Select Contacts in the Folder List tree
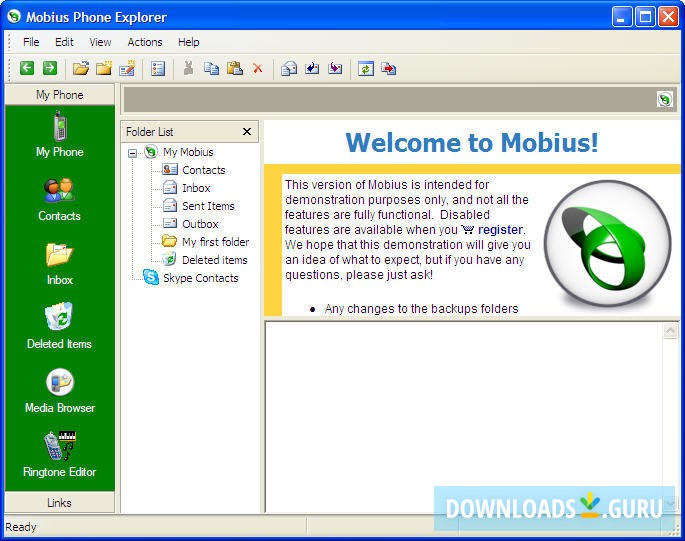685x541 pixels. (x=204, y=170)
